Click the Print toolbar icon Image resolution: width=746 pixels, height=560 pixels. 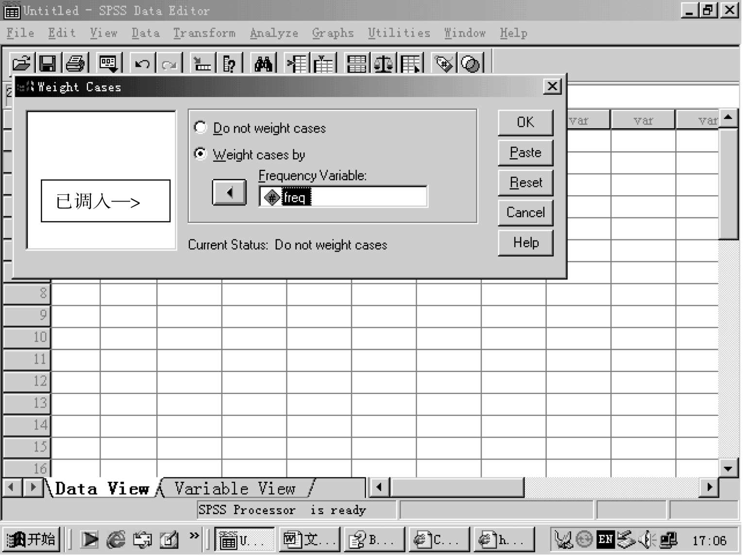click(x=75, y=63)
